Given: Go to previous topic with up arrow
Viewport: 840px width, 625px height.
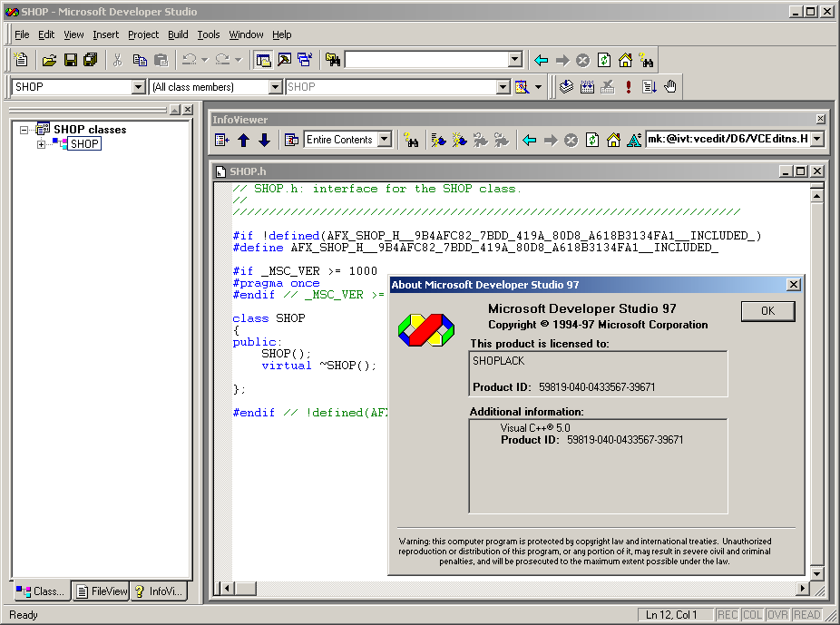Looking at the screenshot, I should [x=243, y=140].
